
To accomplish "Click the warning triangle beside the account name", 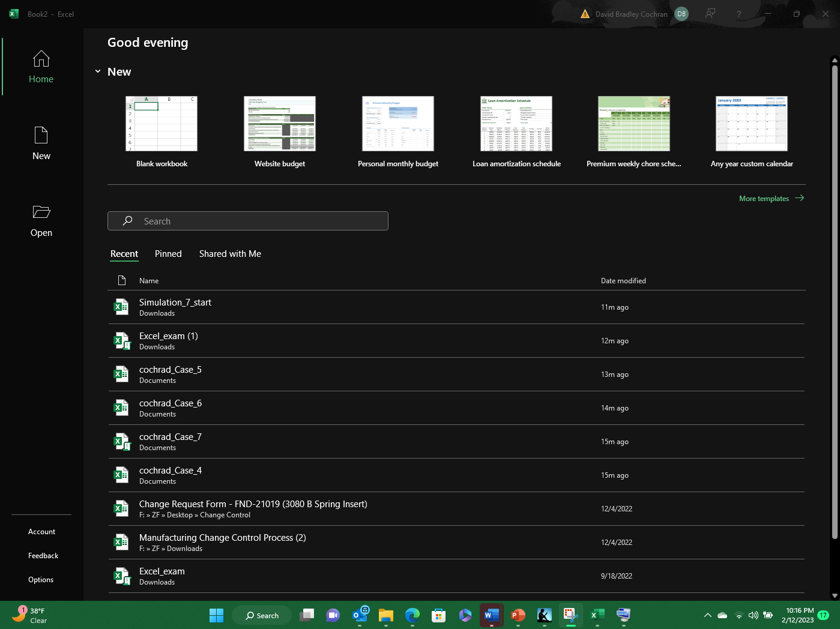I will tap(585, 13).
